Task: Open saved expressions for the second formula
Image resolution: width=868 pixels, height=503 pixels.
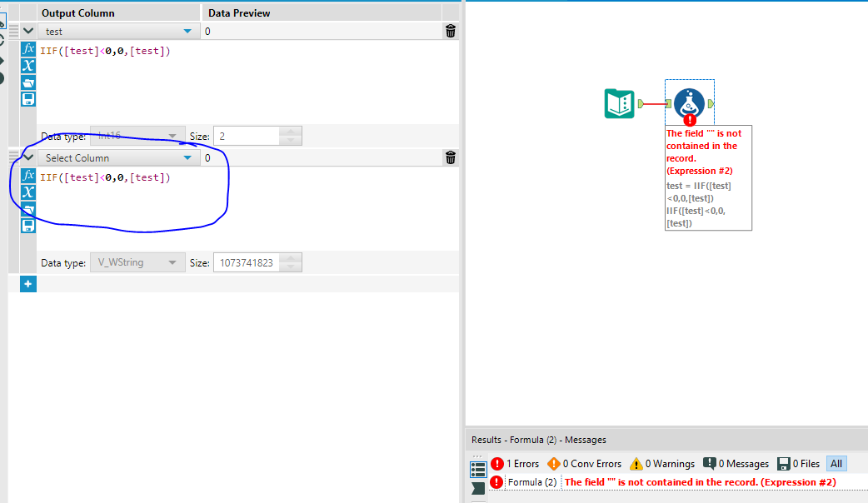Action: pyautogui.click(x=27, y=208)
